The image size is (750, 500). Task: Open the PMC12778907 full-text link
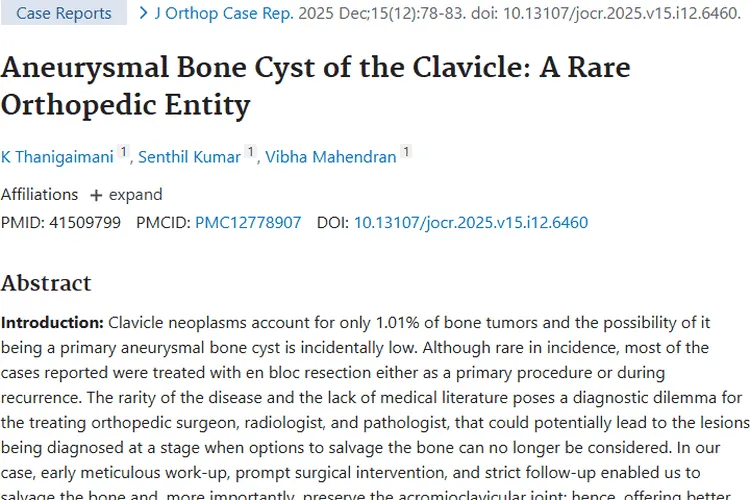pos(248,222)
